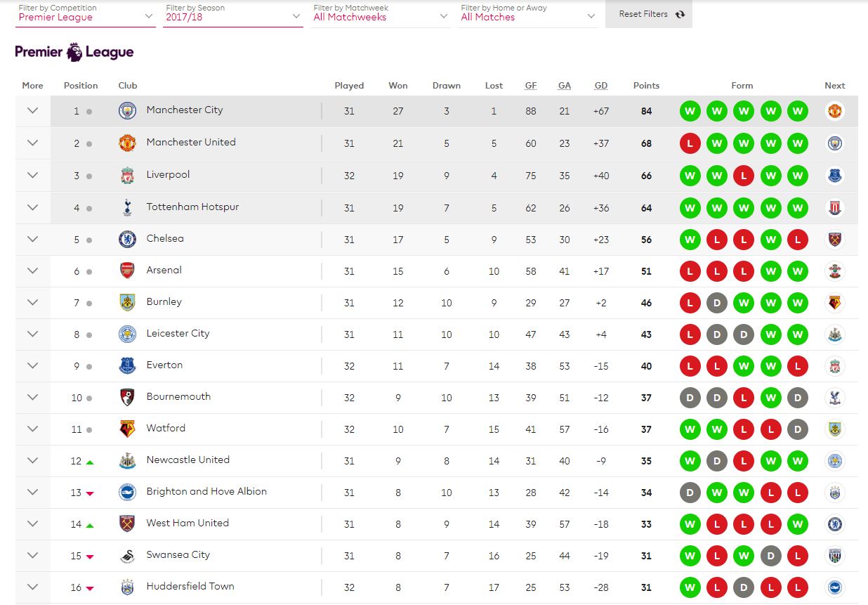868x605 pixels.
Task: Expand more details for Arsenal row
Action: (32, 271)
